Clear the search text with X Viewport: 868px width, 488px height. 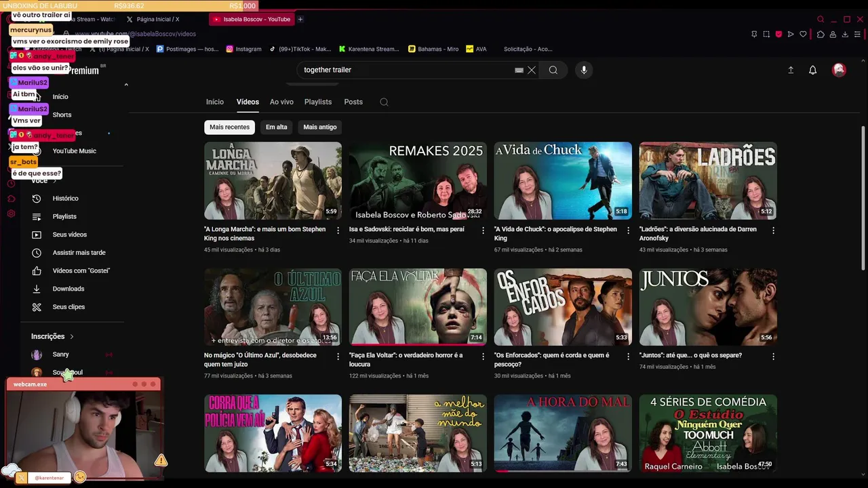pyautogui.click(x=532, y=70)
